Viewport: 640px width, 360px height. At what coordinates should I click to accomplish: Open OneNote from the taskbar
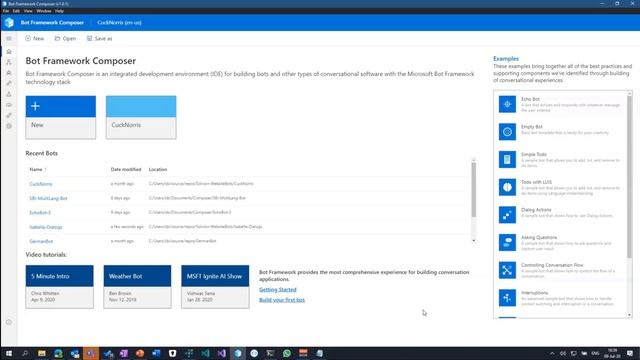coord(124,353)
